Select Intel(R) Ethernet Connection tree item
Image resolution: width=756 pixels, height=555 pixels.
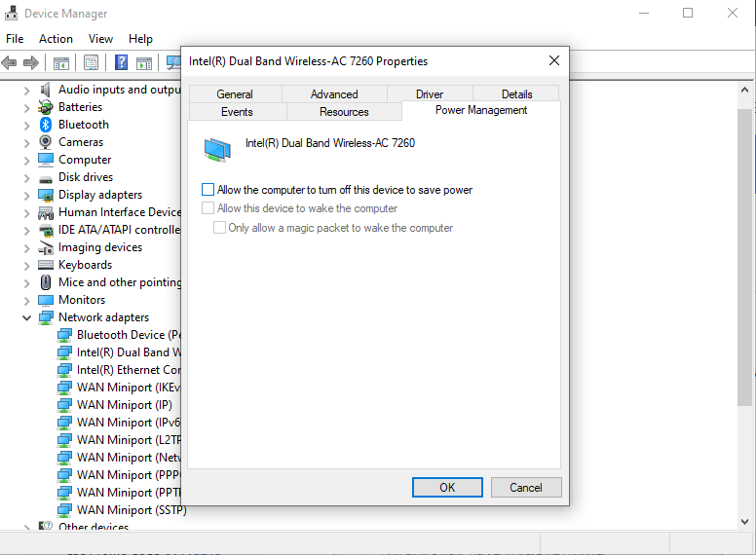[129, 370]
